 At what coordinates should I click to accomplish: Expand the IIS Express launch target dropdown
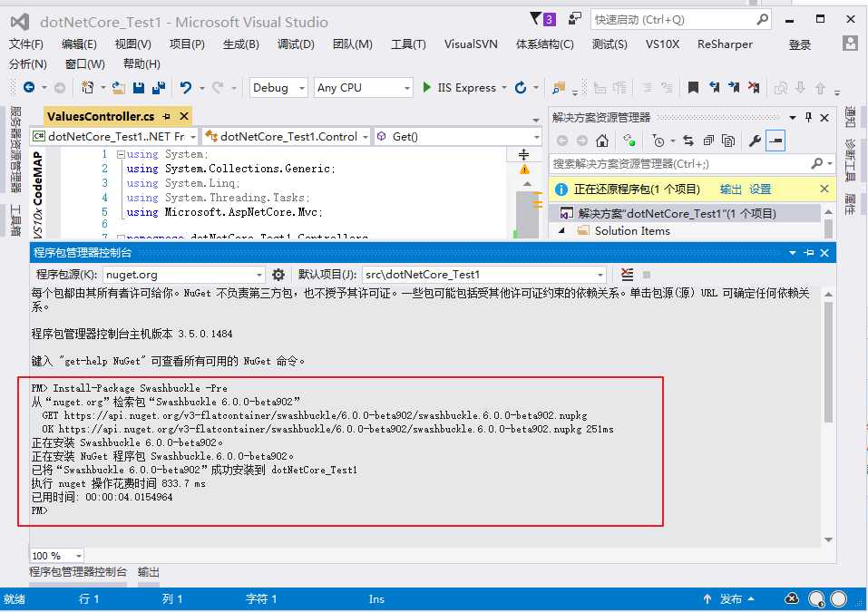[x=503, y=88]
